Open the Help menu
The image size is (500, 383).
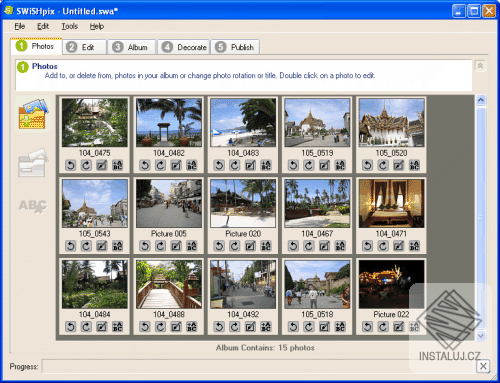(x=97, y=26)
